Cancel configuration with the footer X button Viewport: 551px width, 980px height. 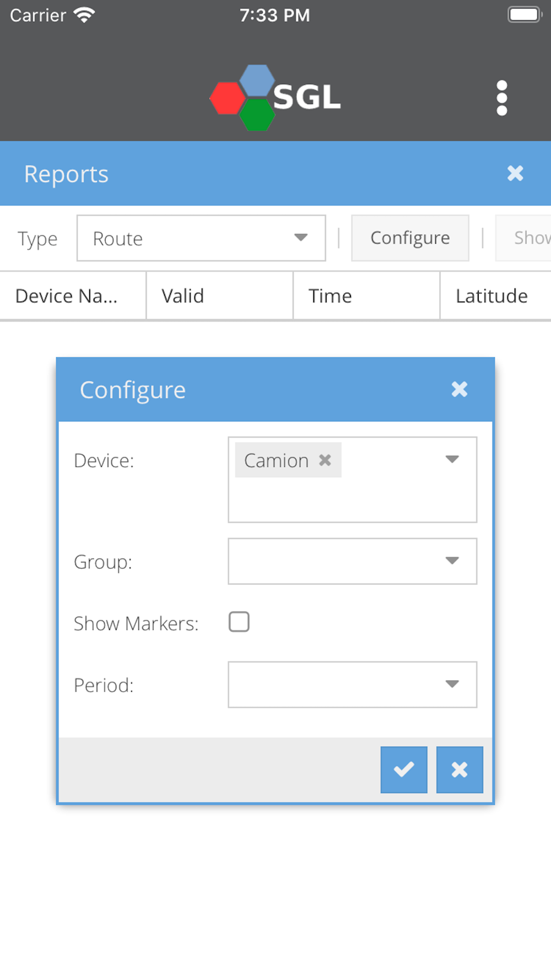coord(460,769)
